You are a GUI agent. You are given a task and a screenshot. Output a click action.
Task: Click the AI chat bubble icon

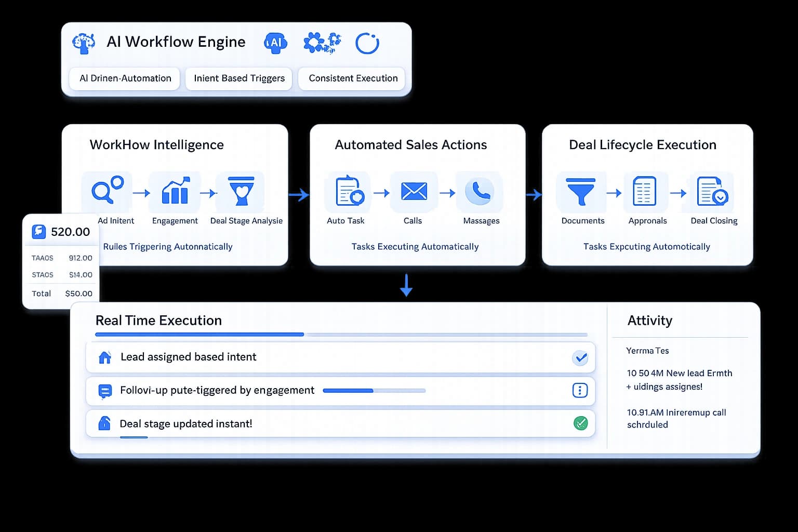(275, 43)
